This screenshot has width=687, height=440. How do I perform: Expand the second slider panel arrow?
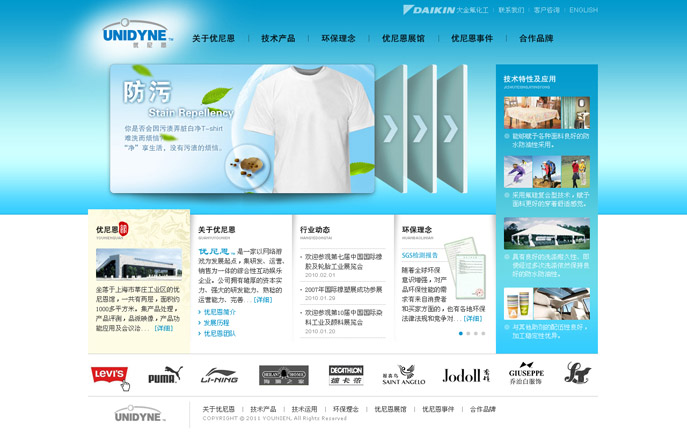coord(421,129)
